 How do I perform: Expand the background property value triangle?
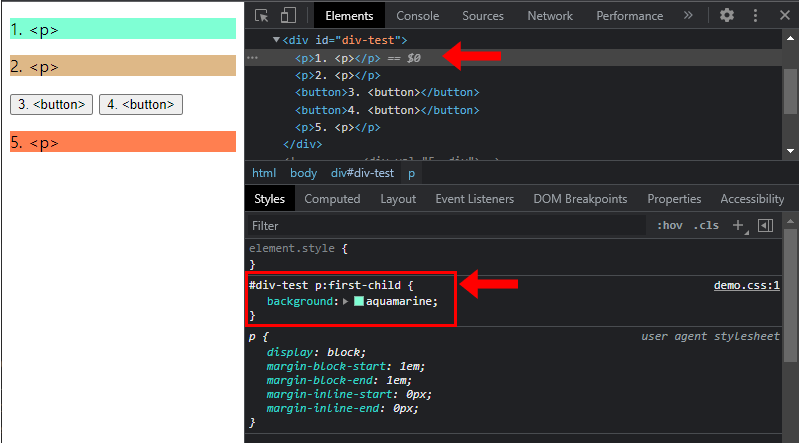(x=346, y=301)
